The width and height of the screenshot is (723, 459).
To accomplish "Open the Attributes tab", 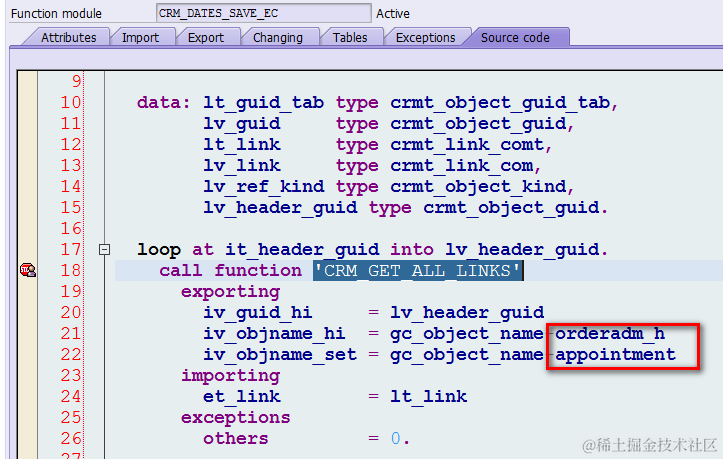I will pyautogui.click(x=68, y=37).
